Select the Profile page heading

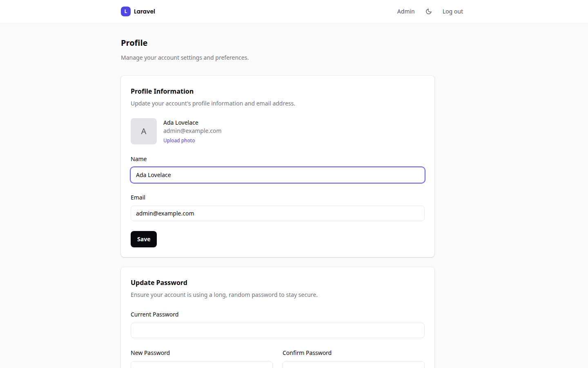click(134, 43)
